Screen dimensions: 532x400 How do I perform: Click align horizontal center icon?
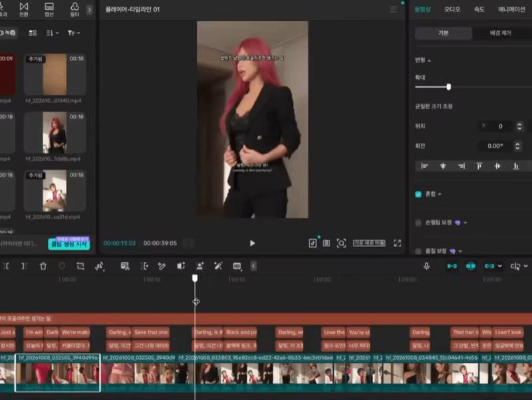pyautogui.click(x=443, y=165)
